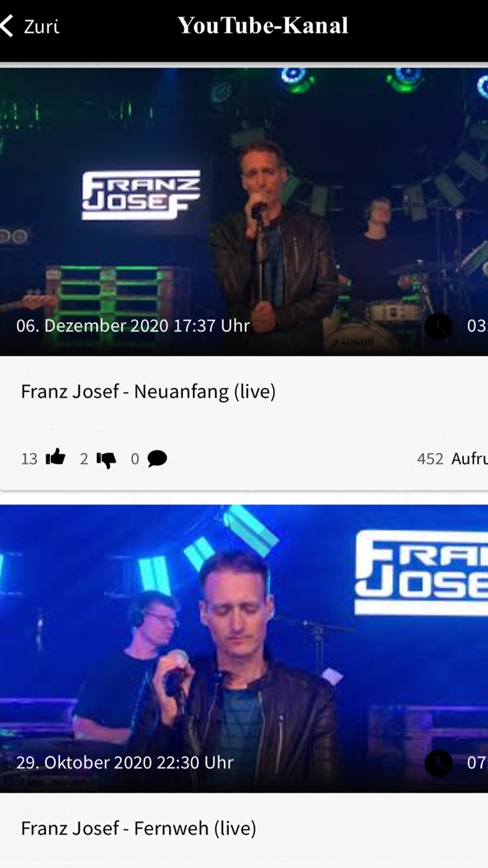Open the Fernweh live video thumbnail
Viewport: 488px width, 868px height.
[244, 648]
